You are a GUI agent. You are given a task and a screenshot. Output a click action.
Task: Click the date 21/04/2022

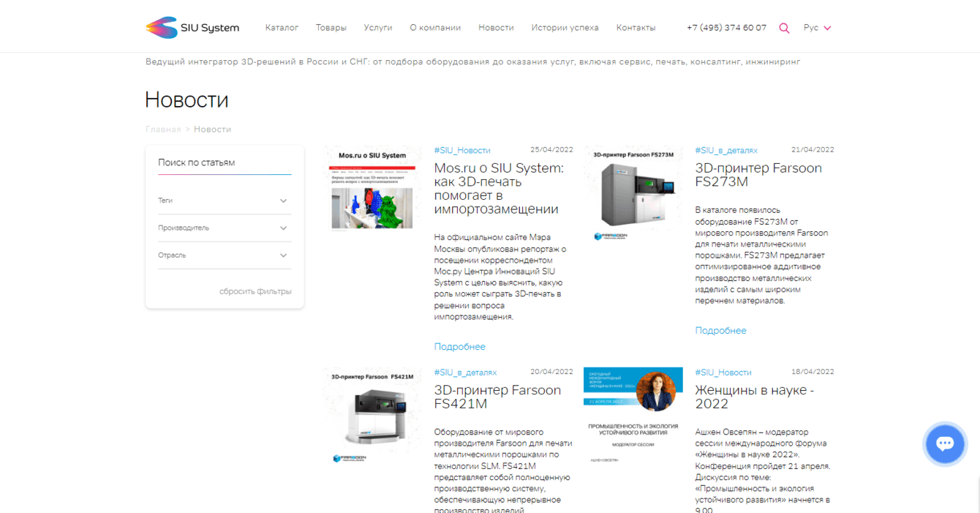[x=813, y=149]
